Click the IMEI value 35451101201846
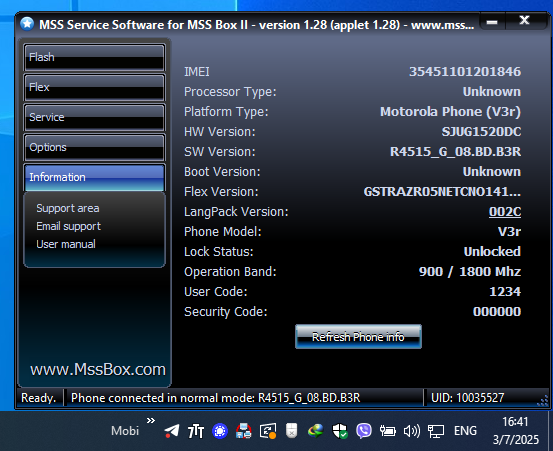This screenshot has height=451, width=553. 465,72
